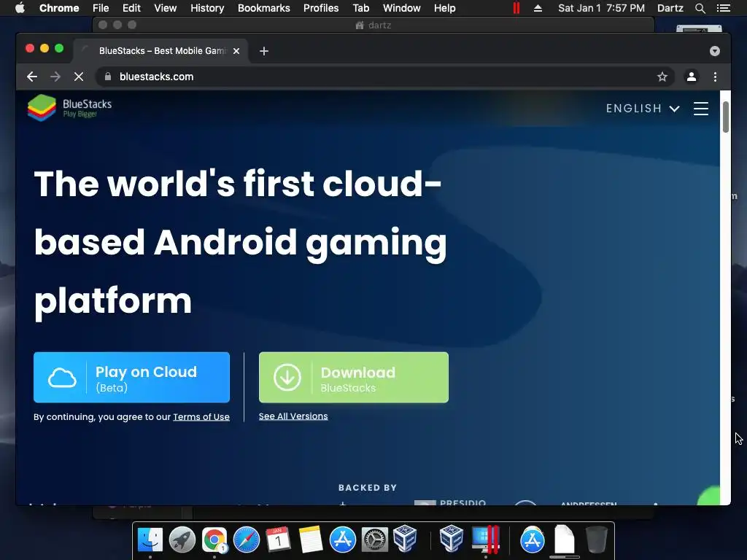Open the hamburger menu on the BlueStacks page
The width and height of the screenshot is (747, 560).
point(701,109)
